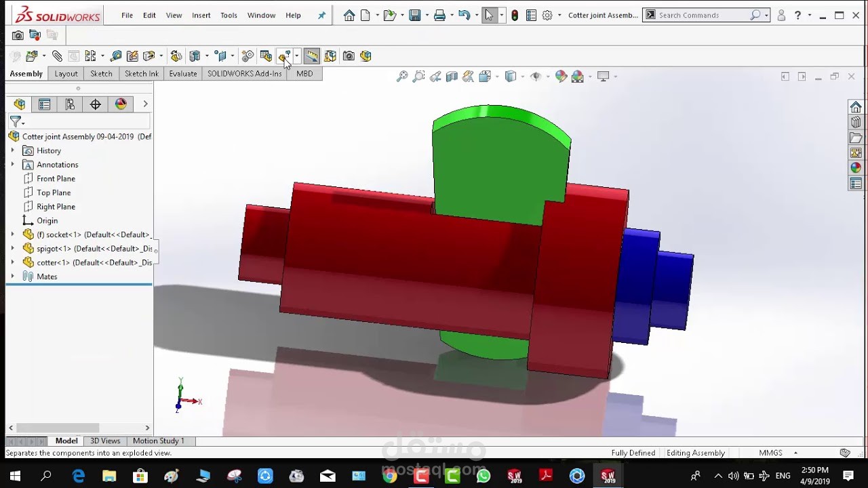Expand the socket<1> component in the tree
The width and height of the screenshot is (868, 488).
click(12, 234)
